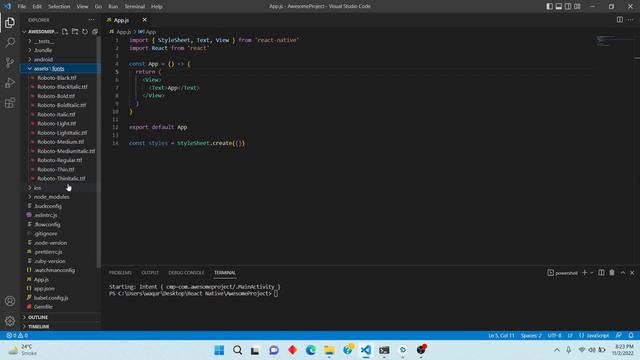Toggle secondary side bar visibility
Image resolution: width=640 pixels, height=360 pixels.
[568, 6]
